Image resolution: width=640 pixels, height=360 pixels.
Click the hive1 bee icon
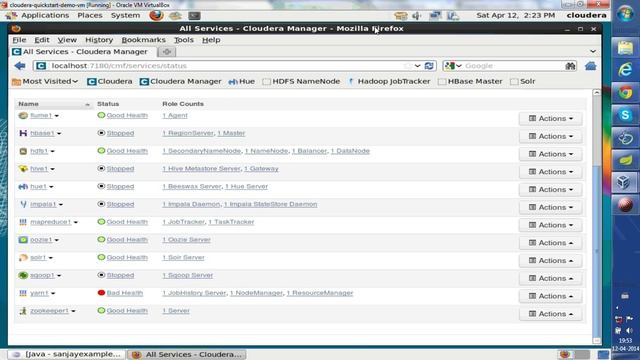coord(23,169)
